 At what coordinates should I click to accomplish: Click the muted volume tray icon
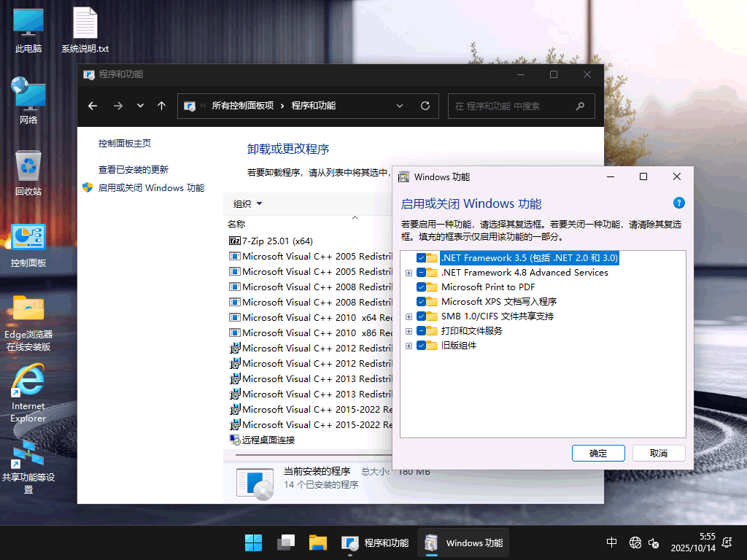(x=654, y=542)
